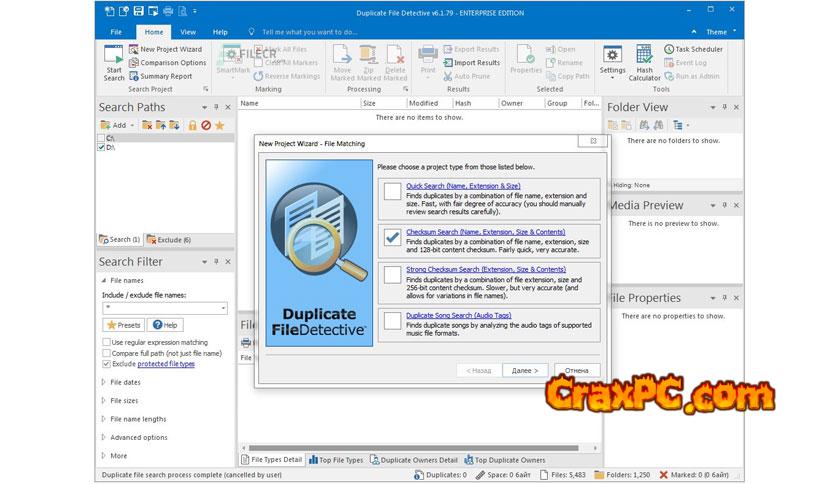Uncheck the D:\ search path
Viewport: 836px width, 484px height.
(x=102, y=147)
